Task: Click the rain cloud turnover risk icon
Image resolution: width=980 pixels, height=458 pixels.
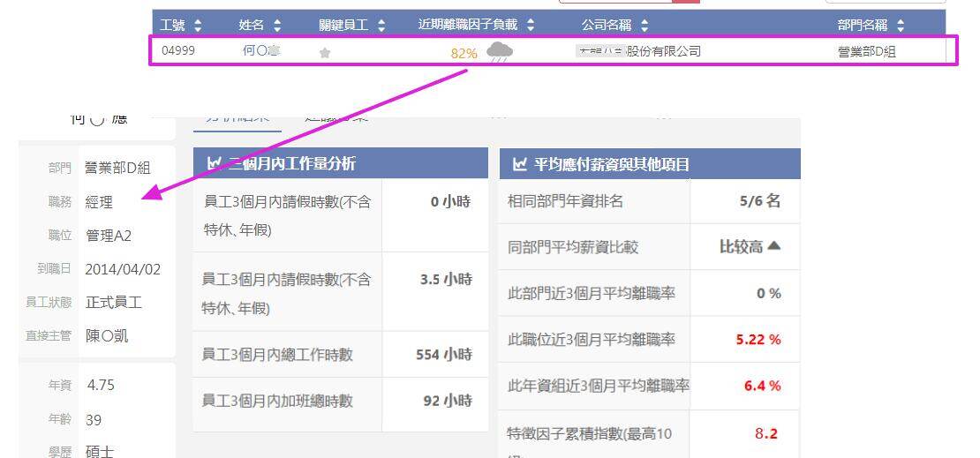Action: coord(499,52)
